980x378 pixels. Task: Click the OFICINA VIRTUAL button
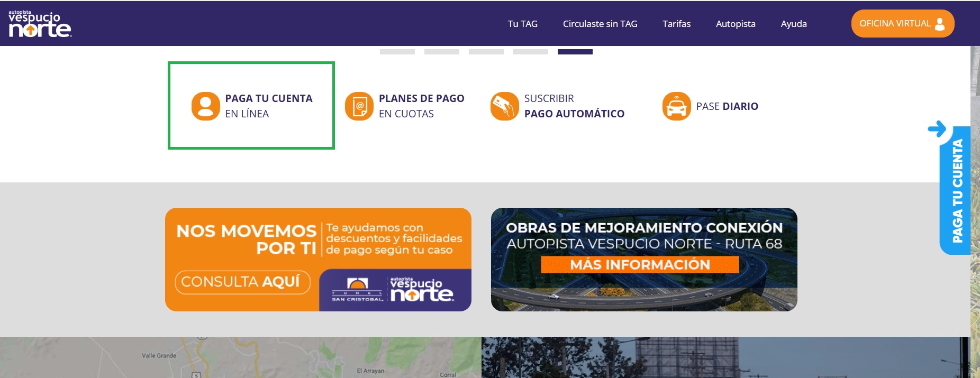pos(902,24)
